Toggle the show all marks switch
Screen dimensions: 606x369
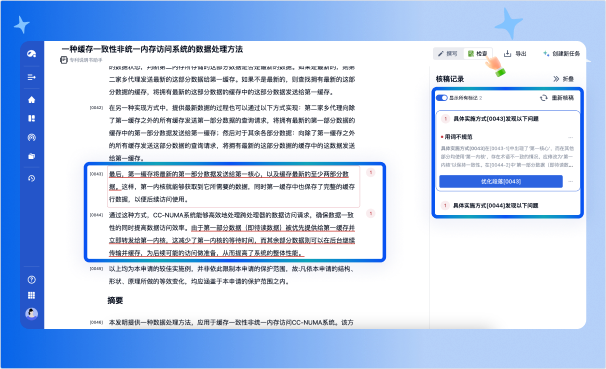(442, 98)
